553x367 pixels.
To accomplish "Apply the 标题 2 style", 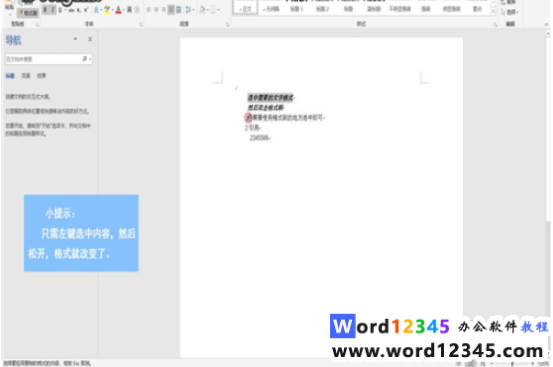I will (322, 7).
